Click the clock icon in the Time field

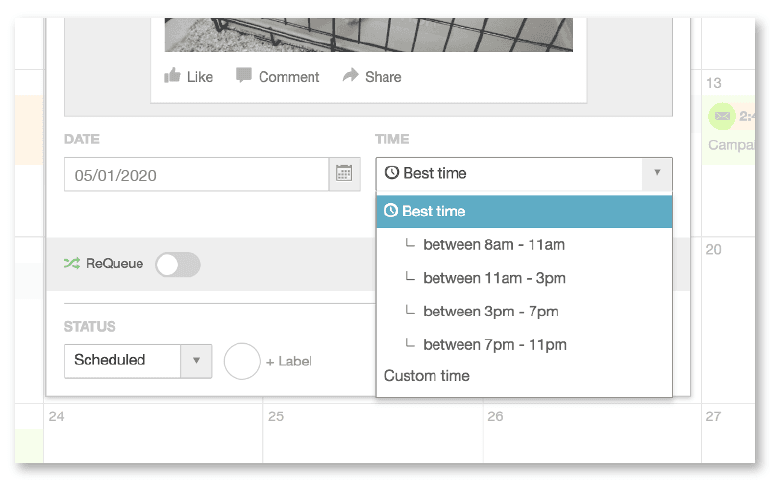391,173
